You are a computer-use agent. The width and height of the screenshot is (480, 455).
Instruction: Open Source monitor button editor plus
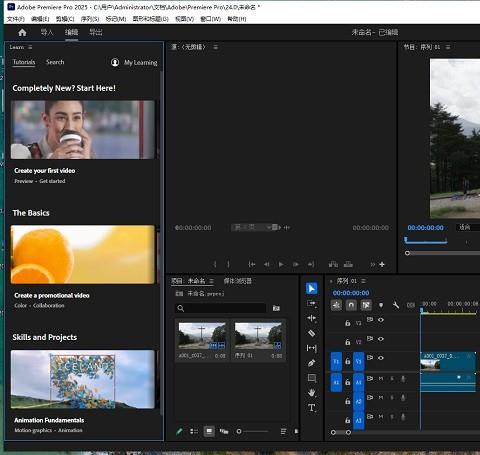(382, 264)
